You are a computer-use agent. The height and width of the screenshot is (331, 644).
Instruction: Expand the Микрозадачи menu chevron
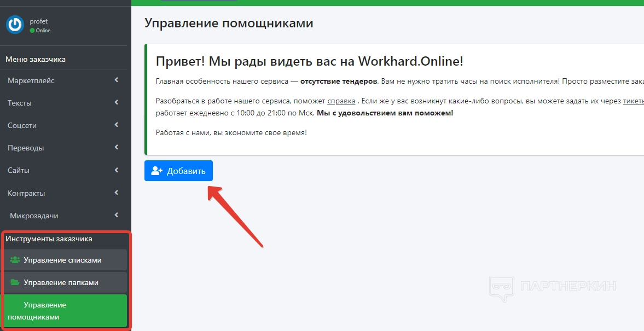point(117,215)
